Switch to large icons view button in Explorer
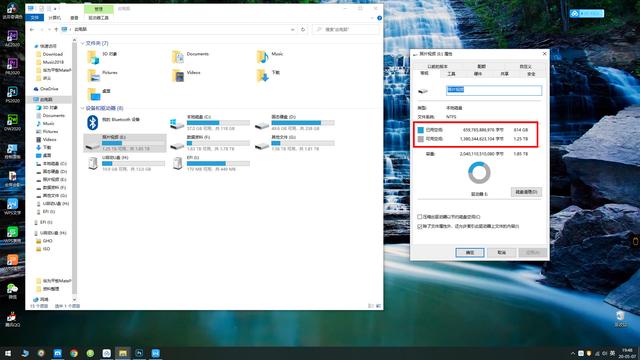 point(378,306)
